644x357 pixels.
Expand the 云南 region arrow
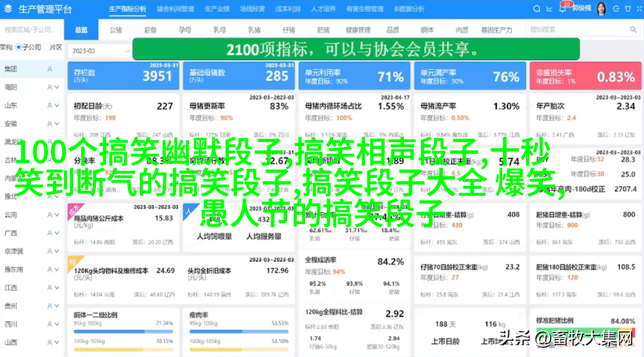57,215
